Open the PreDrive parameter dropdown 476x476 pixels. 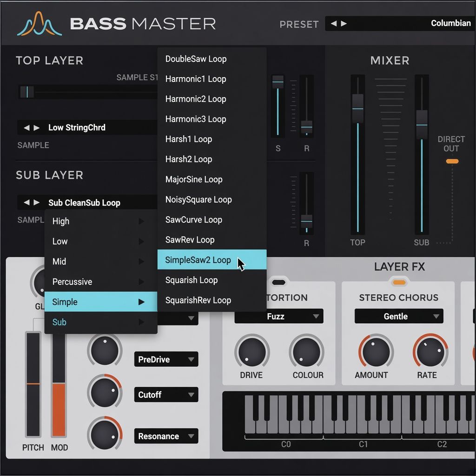pos(166,359)
